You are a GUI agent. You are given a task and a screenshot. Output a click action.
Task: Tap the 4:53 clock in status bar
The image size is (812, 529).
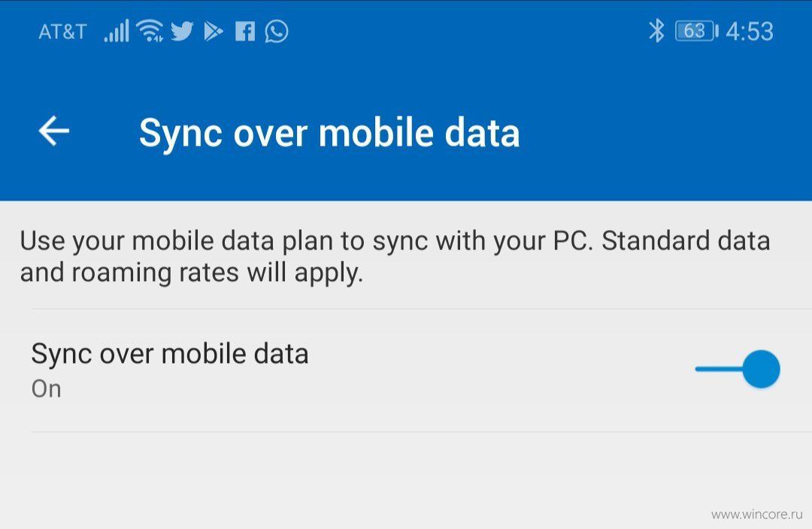[750, 32]
